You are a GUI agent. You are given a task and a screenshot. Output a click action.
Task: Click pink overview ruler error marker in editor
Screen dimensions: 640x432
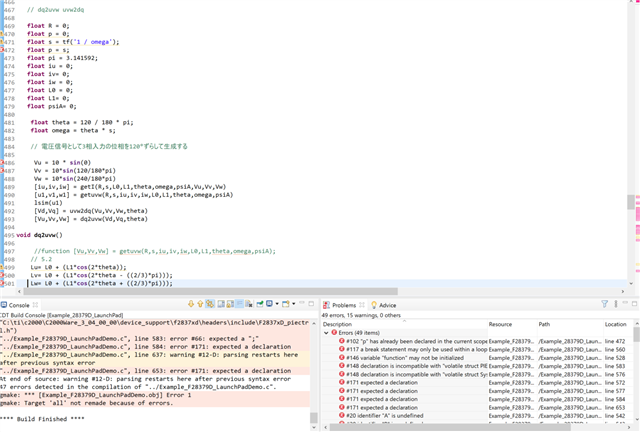pos(638,214)
